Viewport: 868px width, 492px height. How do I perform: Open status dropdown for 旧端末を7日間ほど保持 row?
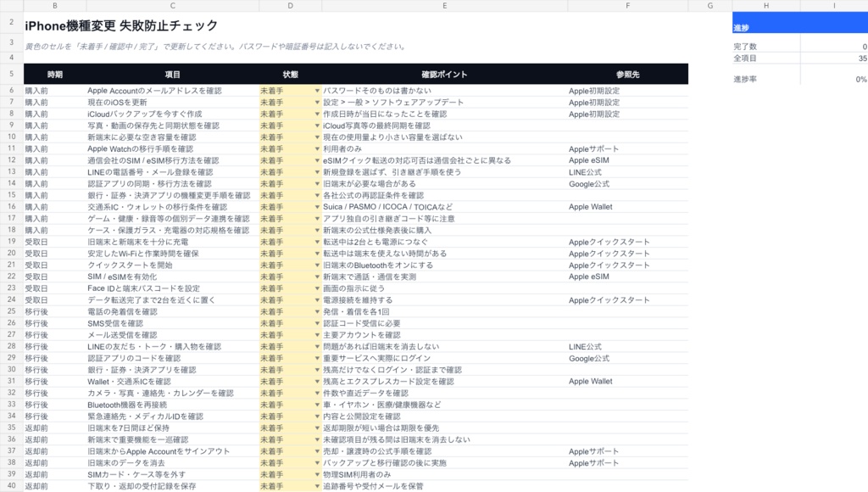tap(317, 428)
